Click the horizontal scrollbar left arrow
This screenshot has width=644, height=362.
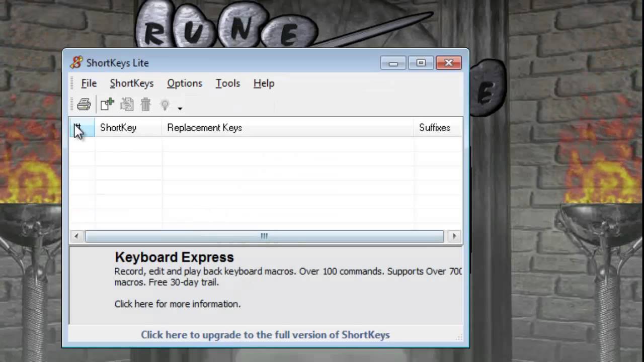pyautogui.click(x=76, y=236)
